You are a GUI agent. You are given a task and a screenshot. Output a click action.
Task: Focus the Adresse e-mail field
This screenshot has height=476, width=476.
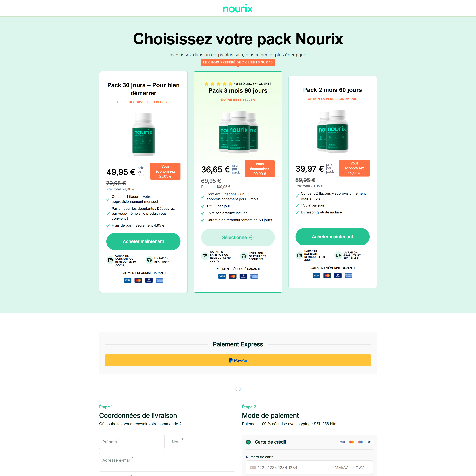[x=166, y=460]
